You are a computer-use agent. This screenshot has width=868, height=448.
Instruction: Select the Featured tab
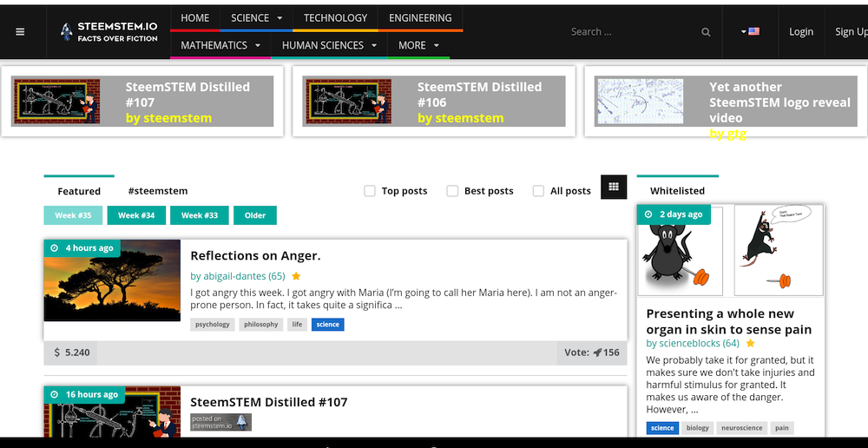point(79,191)
